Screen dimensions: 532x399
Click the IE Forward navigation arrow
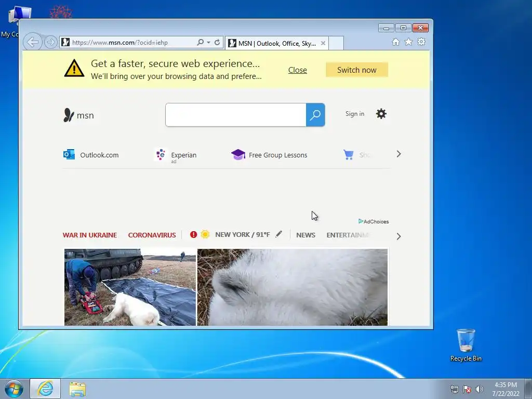(50, 42)
